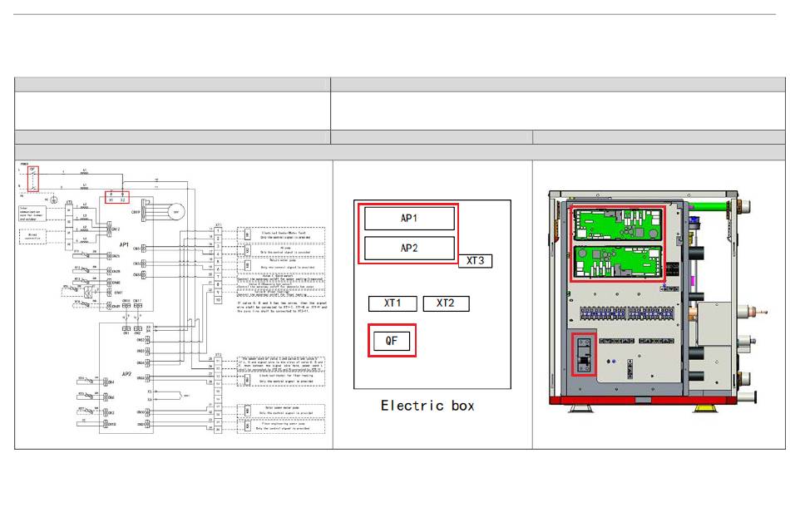Image resolution: width=790 pixels, height=532 pixels.
Task: Click the XT2 box in the Electric box layout
Action: 446,303
